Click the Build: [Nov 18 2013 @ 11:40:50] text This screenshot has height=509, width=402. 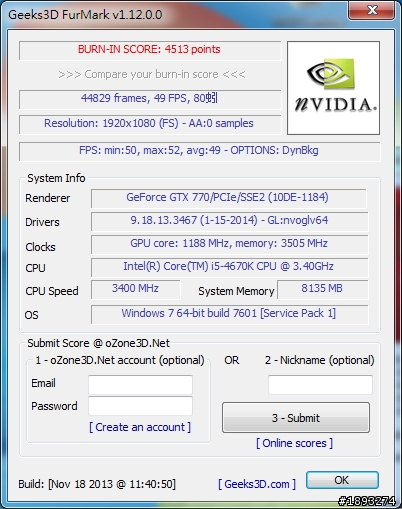click(x=97, y=484)
